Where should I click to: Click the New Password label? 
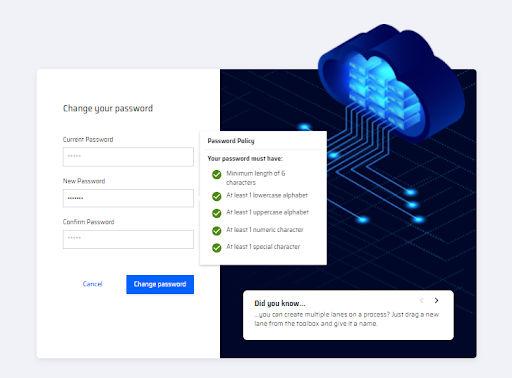click(x=84, y=181)
